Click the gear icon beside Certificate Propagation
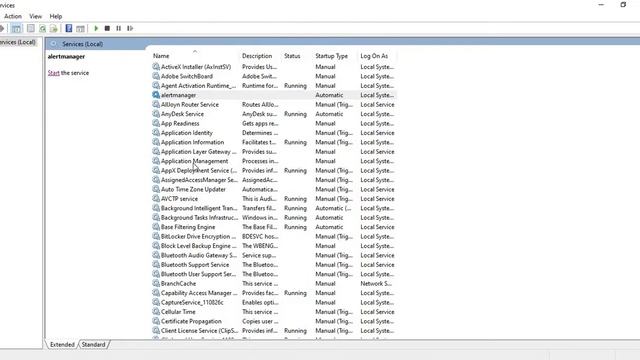Image resolution: width=640 pixels, height=360 pixels. (x=156, y=321)
